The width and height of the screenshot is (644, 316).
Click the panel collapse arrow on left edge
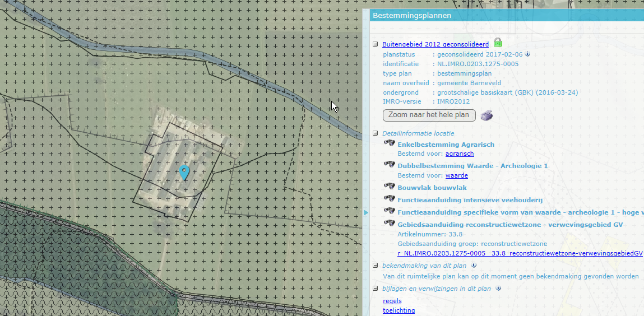pyautogui.click(x=366, y=212)
